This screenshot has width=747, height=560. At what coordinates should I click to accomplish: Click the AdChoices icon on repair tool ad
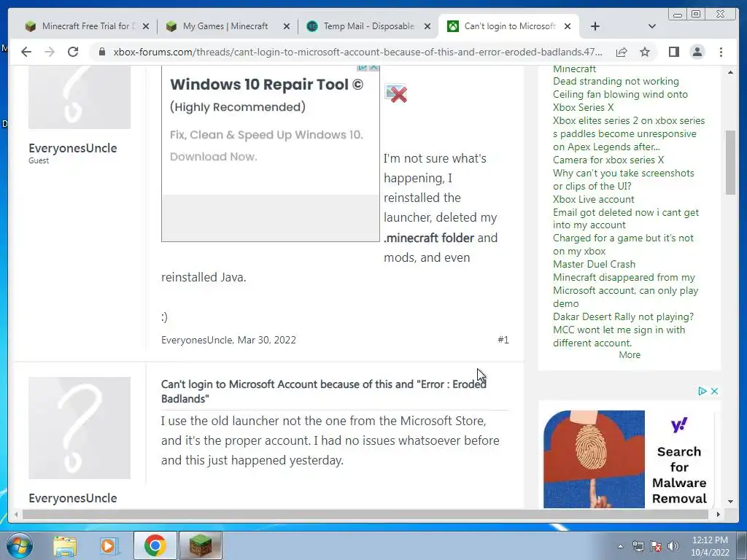click(x=363, y=68)
